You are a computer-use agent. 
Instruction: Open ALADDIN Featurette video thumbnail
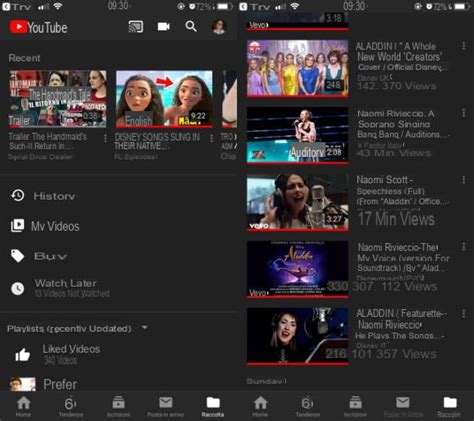pyautogui.click(x=298, y=336)
